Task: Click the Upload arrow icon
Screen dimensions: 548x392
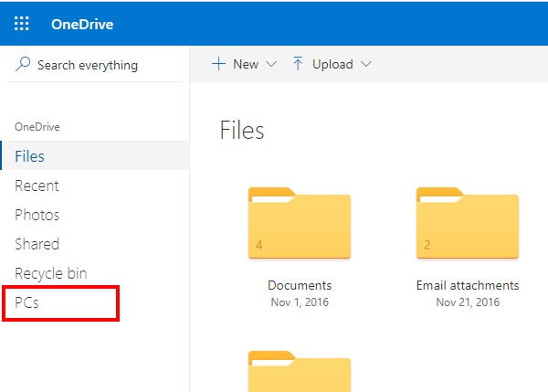Action: click(298, 64)
